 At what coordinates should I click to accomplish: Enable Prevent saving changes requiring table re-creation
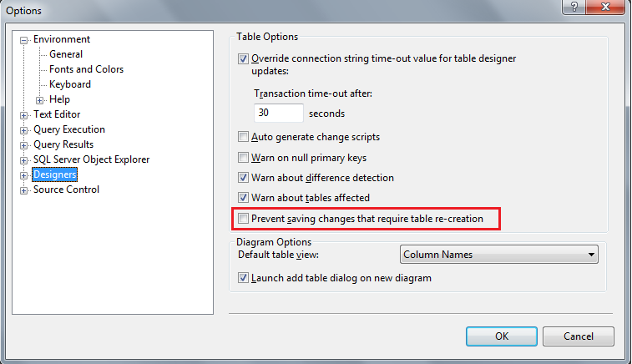pos(243,219)
